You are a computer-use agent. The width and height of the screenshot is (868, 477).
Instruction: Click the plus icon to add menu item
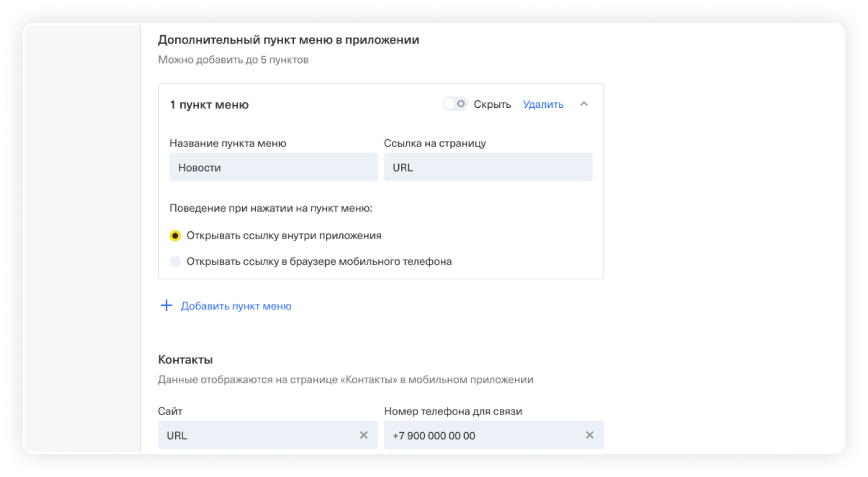click(x=166, y=306)
